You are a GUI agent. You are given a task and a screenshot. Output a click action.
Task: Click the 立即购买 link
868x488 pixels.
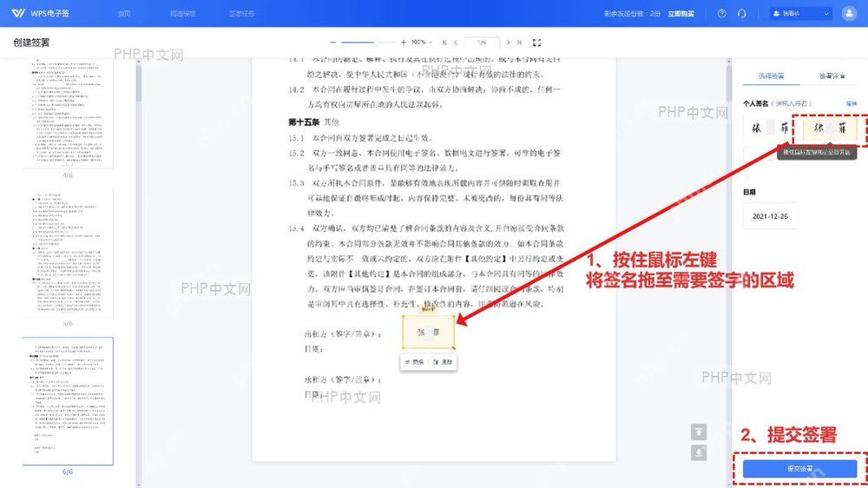(681, 13)
